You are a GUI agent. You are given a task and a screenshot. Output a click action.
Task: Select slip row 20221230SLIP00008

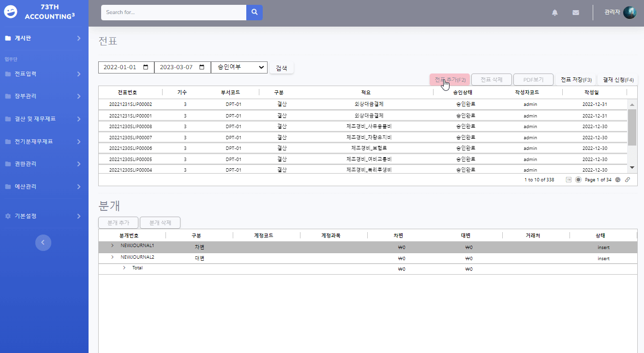click(x=363, y=127)
